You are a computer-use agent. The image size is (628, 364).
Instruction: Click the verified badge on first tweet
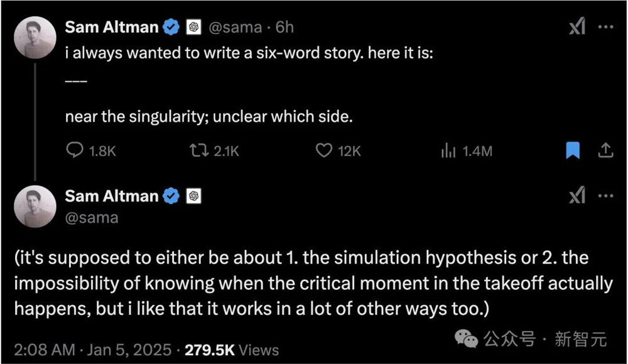(x=171, y=28)
